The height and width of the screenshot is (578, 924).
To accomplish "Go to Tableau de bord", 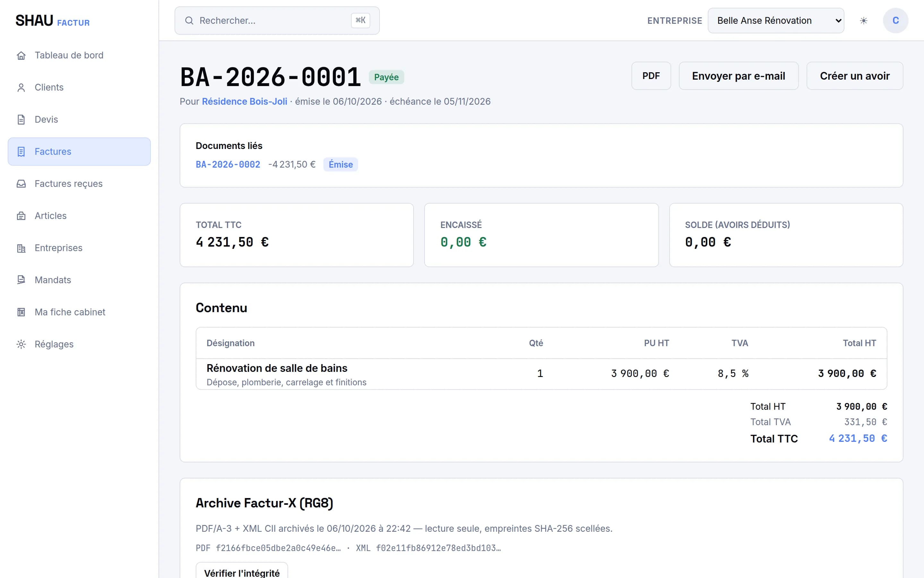I will [79, 56].
